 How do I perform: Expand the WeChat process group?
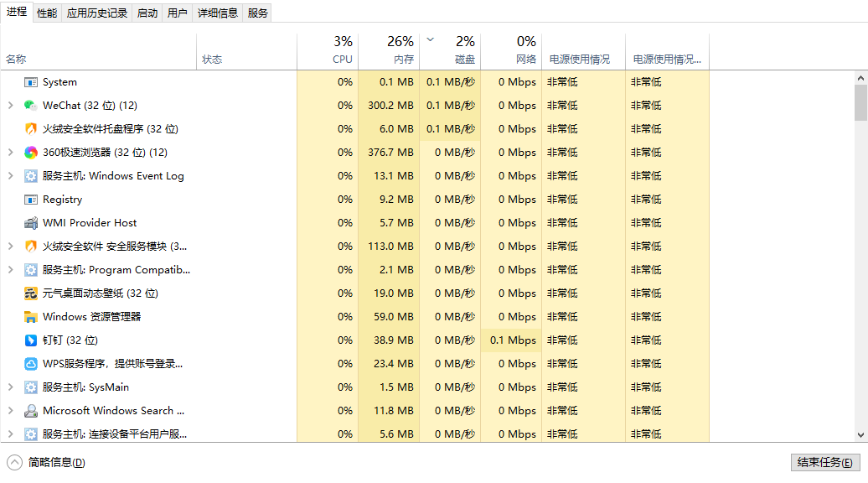click(x=10, y=106)
